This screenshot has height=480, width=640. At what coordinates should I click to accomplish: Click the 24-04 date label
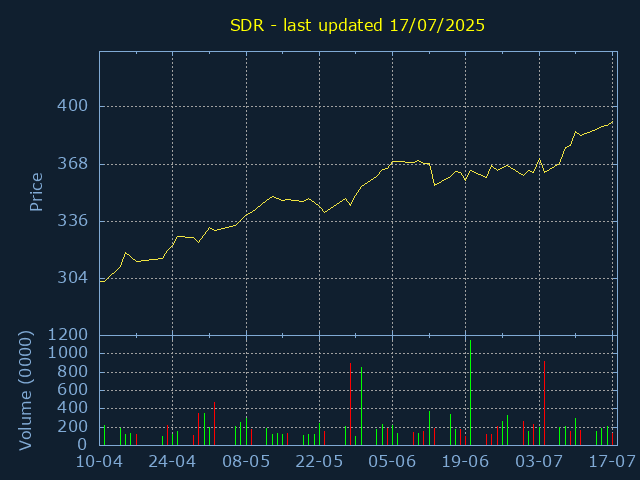[172, 462]
